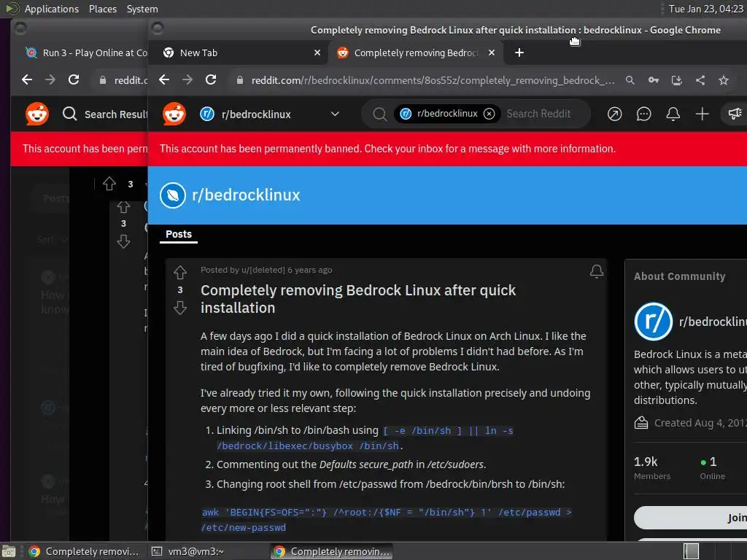Click the Create Post plus icon

[702, 114]
